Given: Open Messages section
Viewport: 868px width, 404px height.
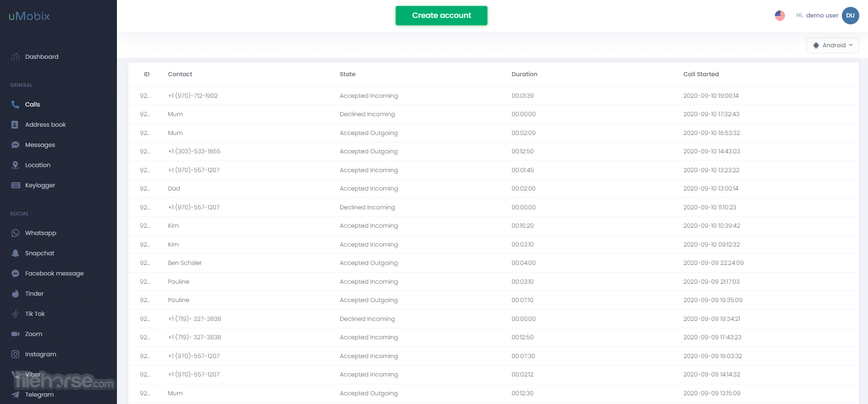Looking at the screenshot, I should click(40, 145).
